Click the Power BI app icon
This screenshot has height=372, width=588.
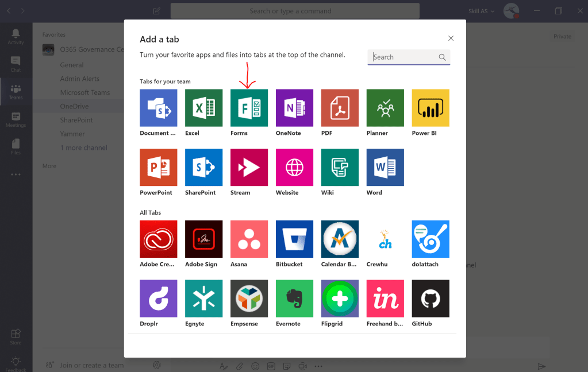430,108
